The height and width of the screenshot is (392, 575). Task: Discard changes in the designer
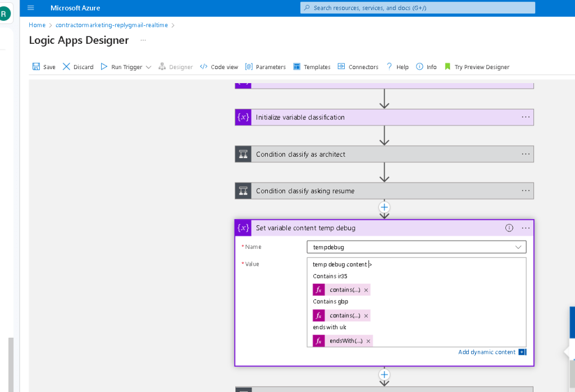coord(78,67)
